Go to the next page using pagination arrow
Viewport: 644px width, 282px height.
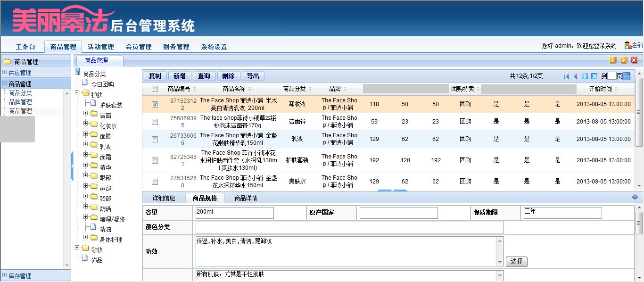(x=585, y=76)
